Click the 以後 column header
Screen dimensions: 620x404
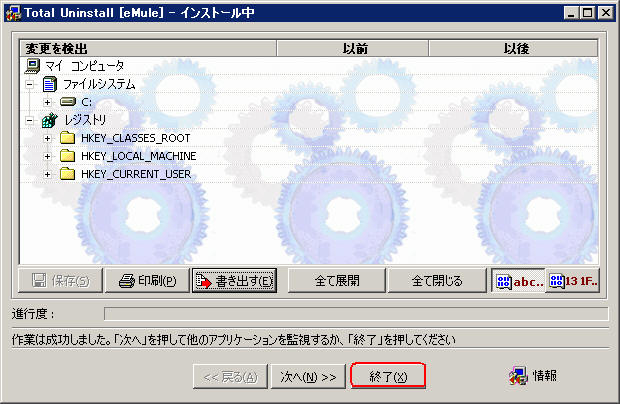[x=513, y=48]
